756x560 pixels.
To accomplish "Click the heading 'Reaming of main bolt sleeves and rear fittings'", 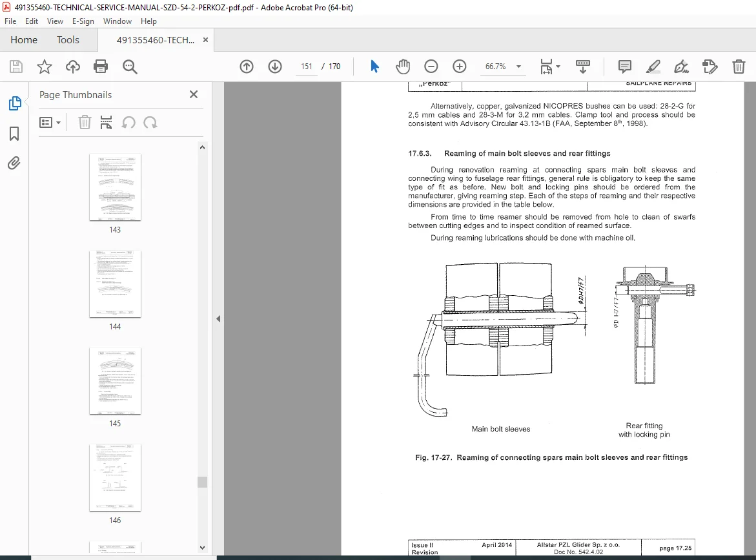I will click(527, 153).
